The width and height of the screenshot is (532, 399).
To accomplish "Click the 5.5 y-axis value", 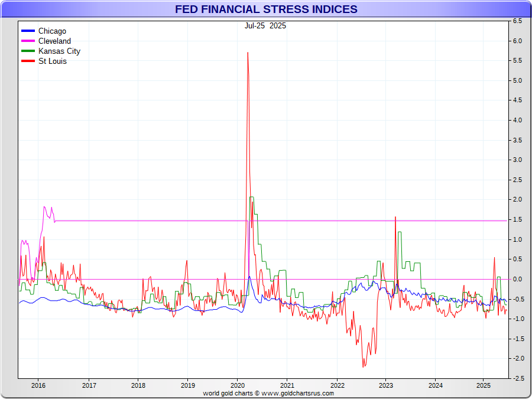I will [x=517, y=61].
